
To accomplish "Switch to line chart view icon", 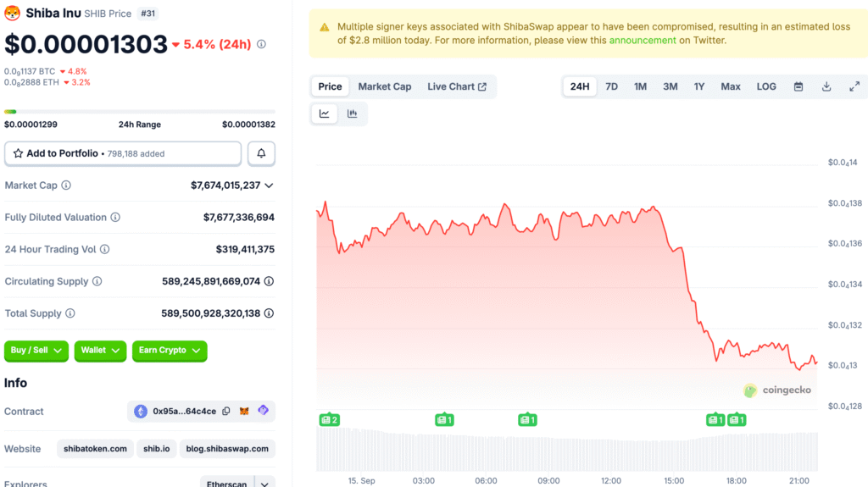I will tap(325, 114).
